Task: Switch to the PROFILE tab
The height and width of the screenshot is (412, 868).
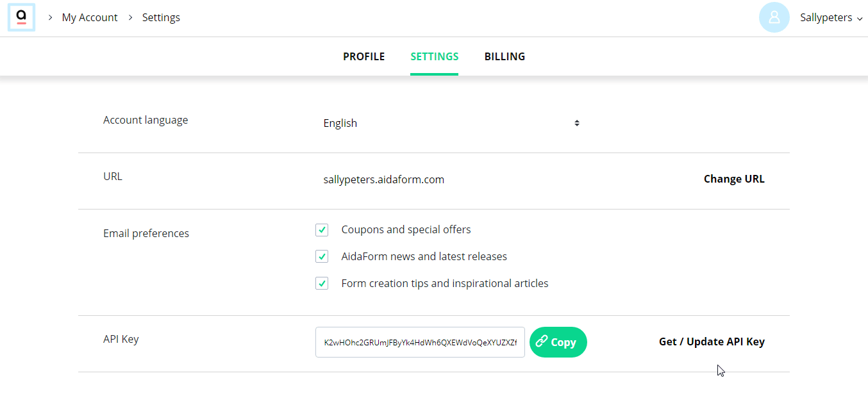Action: tap(363, 56)
